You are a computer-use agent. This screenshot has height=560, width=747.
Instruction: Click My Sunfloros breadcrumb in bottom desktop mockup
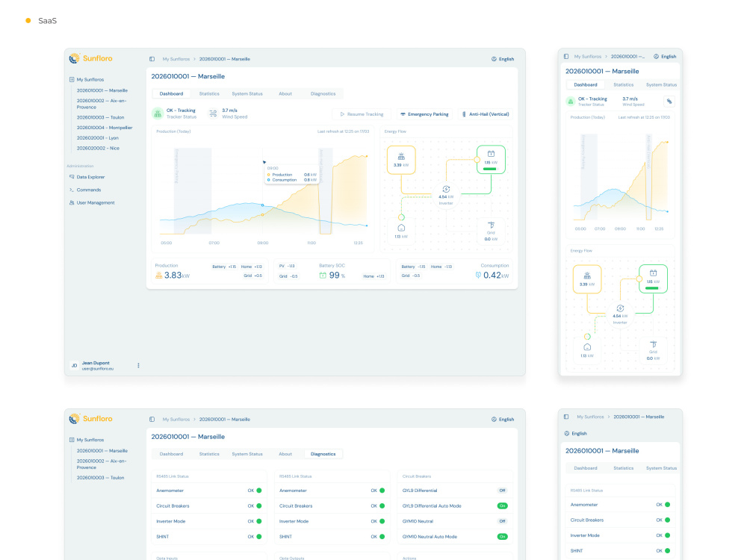[176, 420]
